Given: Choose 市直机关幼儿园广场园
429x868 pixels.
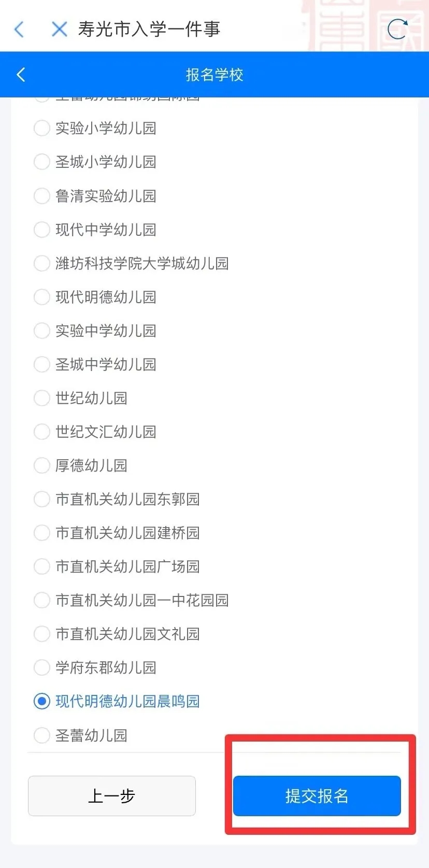Looking at the screenshot, I should (41, 566).
